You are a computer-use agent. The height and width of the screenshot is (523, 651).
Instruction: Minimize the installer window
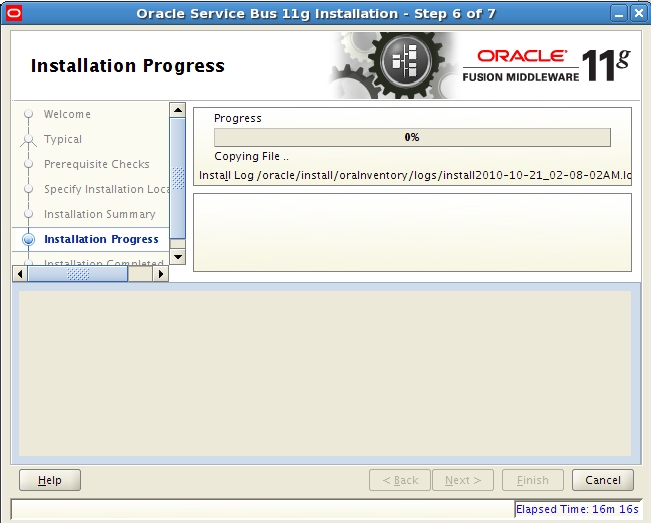619,14
